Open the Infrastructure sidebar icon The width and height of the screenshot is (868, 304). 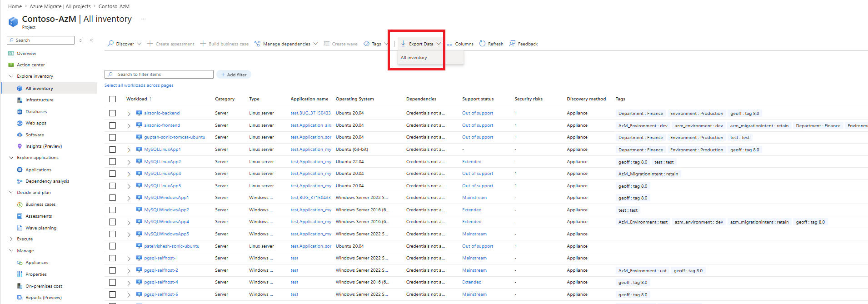point(20,100)
